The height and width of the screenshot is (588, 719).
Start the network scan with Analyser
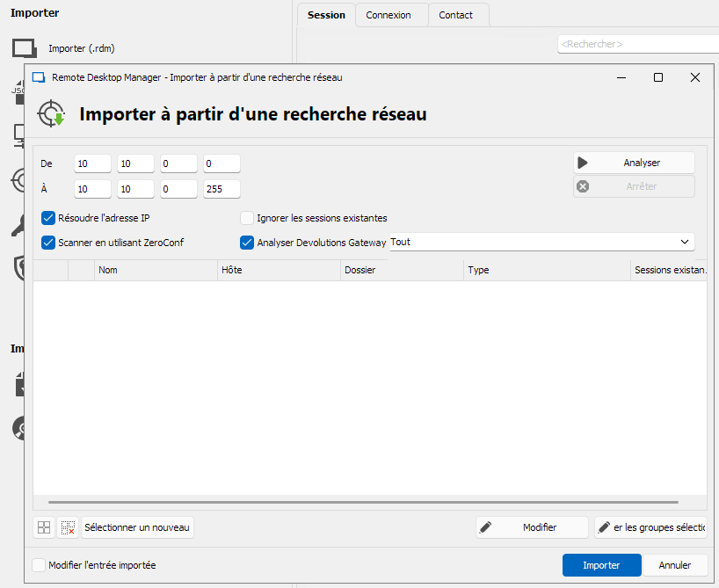(634, 163)
